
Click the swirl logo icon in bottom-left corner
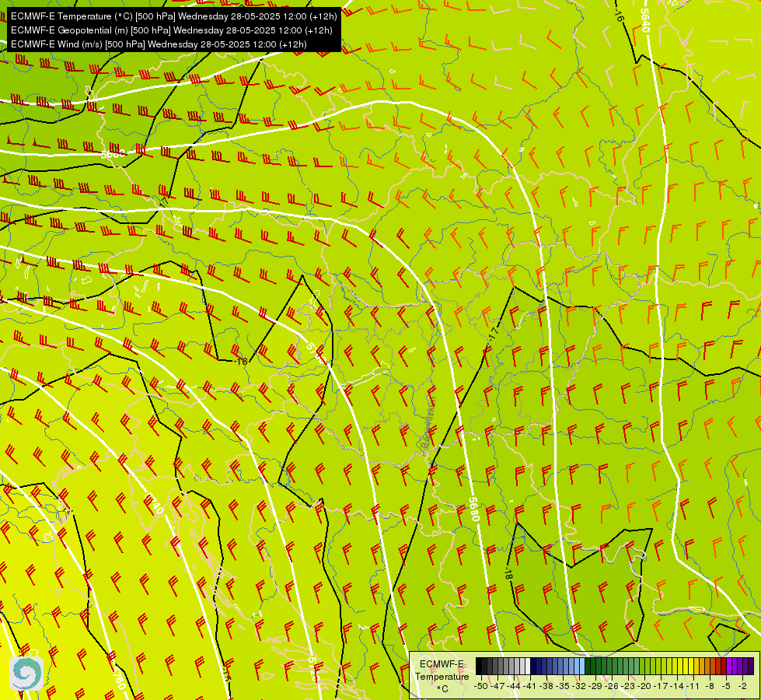pos(26,673)
